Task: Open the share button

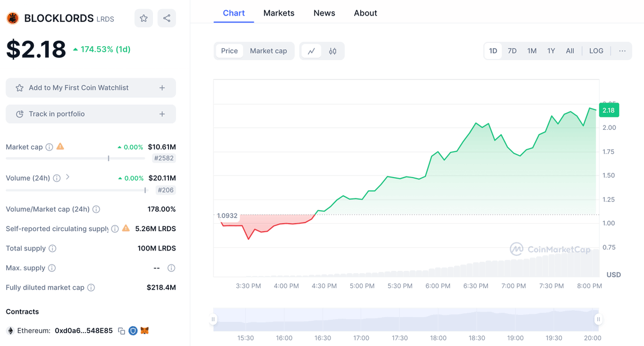Action: click(x=167, y=18)
